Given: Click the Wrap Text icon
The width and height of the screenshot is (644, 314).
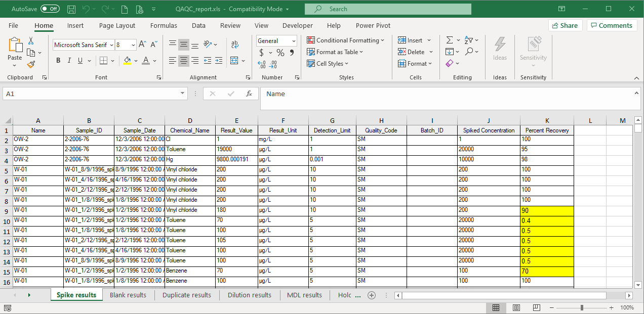Looking at the screenshot, I should [234, 44].
